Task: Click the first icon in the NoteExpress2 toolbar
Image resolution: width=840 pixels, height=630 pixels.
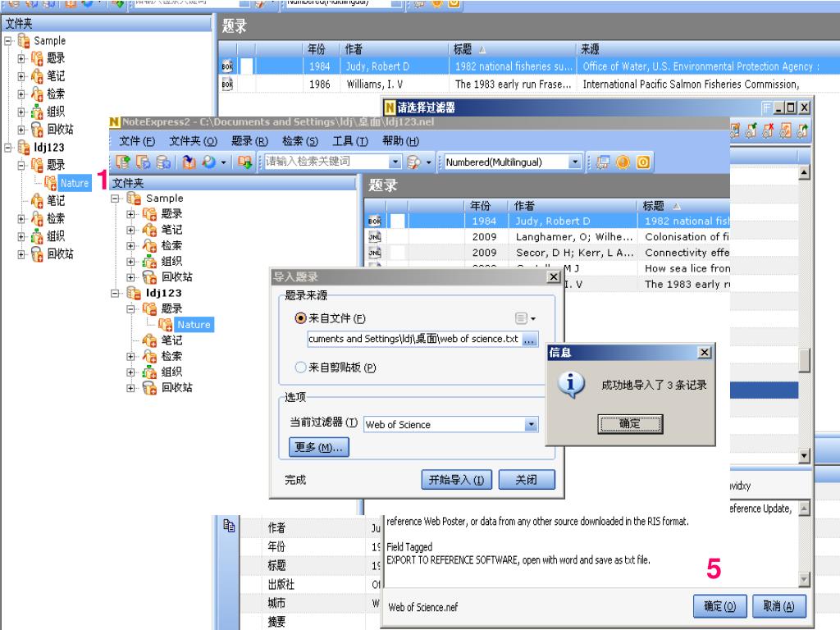Action: pos(123,162)
